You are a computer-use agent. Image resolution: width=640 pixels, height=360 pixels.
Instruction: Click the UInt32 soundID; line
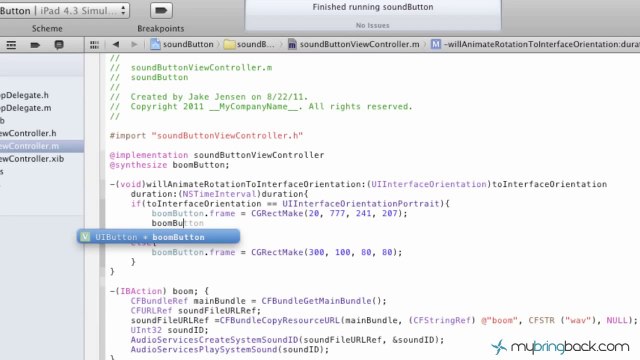tap(169, 330)
